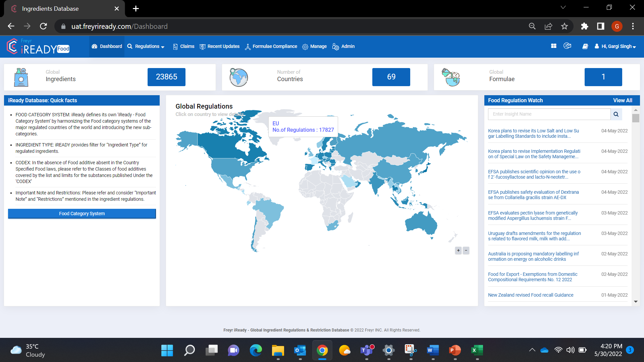Zoom in on the Global Regulations map
This screenshot has height=362, width=644.
coord(458,250)
